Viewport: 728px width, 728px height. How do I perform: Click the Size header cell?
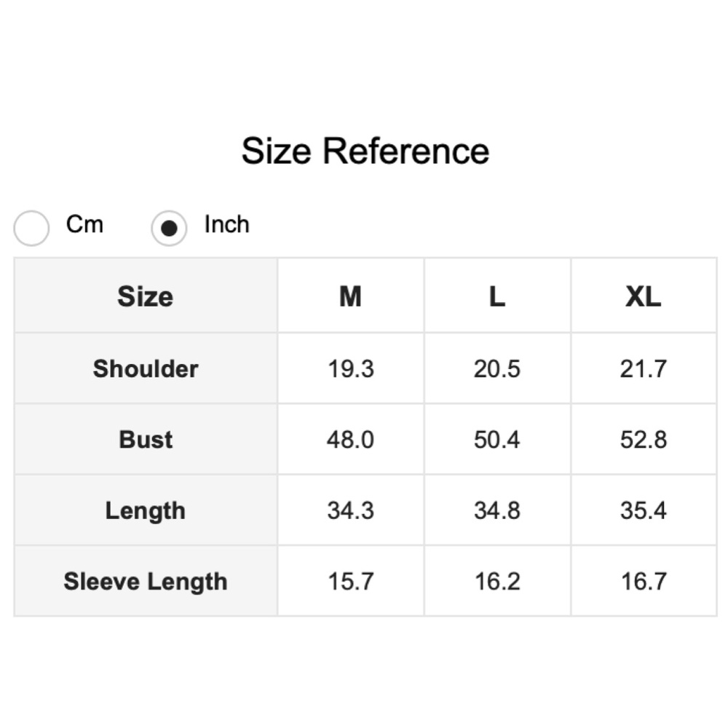click(146, 296)
